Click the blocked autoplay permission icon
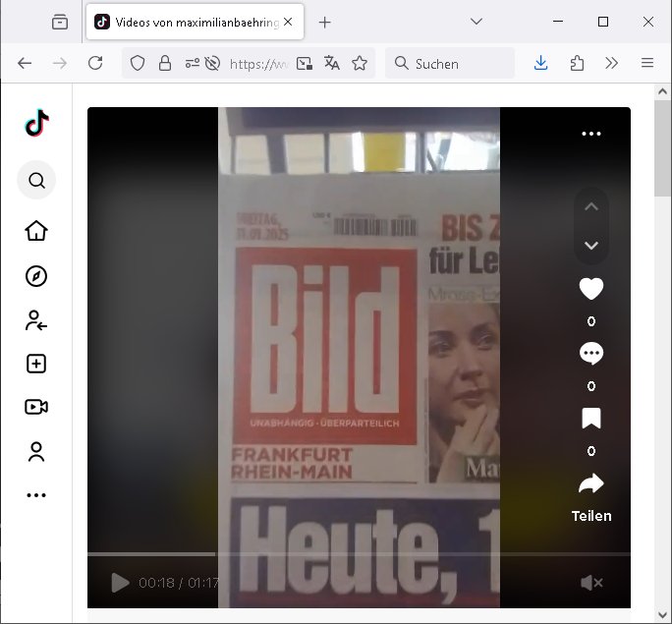This screenshot has height=624, width=672. coord(212,64)
